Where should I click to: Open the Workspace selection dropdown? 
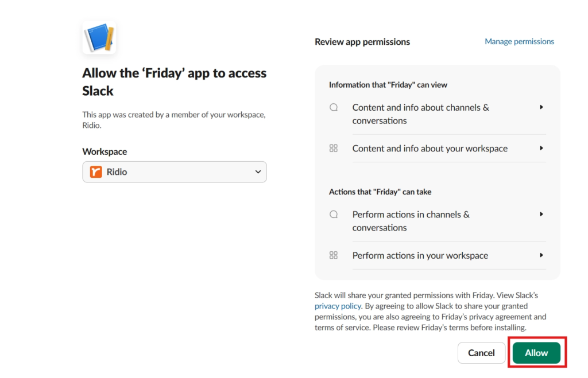pos(174,172)
